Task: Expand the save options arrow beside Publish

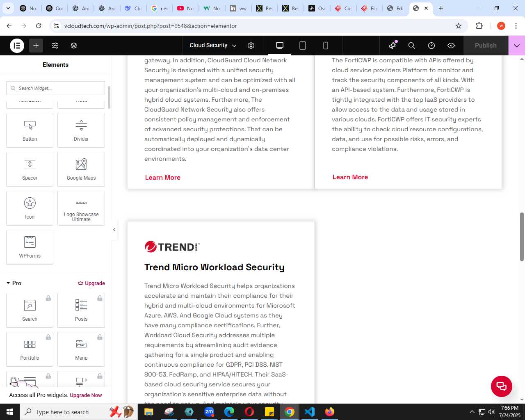Action: (x=517, y=46)
